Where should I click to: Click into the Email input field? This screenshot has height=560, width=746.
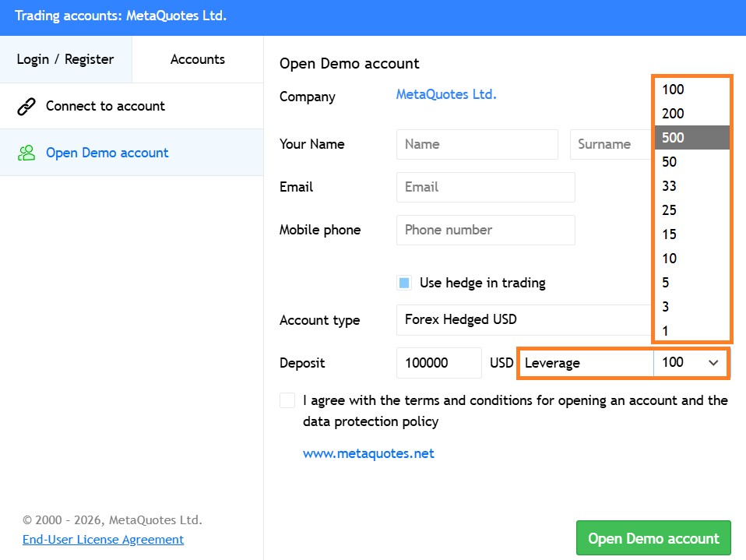(x=486, y=187)
